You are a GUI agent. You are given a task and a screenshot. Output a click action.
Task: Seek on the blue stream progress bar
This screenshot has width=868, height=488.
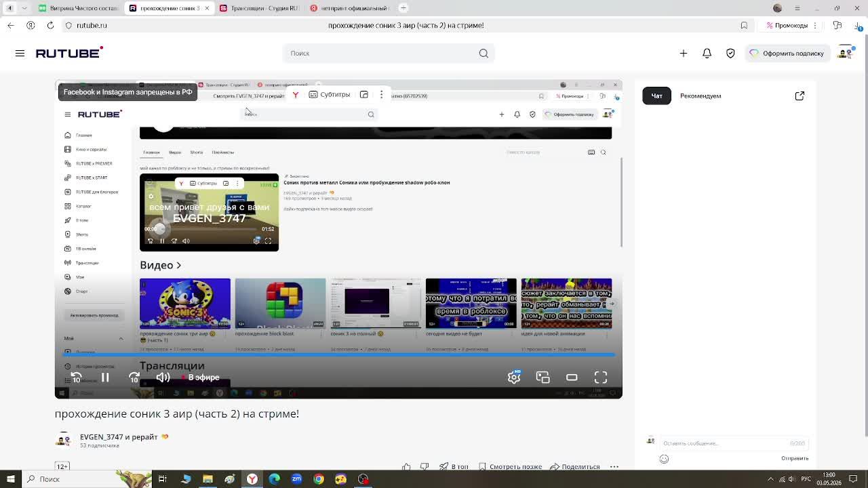[339, 354]
